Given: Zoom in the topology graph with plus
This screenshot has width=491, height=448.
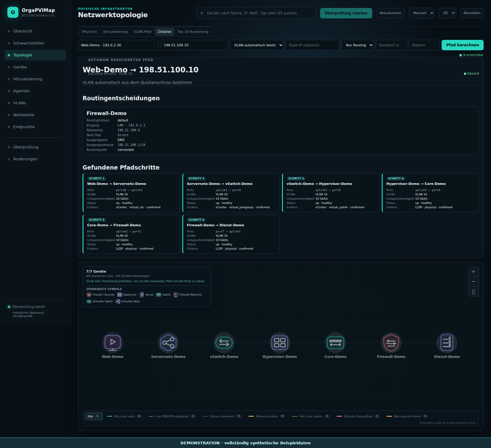Looking at the screenshot, I should (474, 272).
